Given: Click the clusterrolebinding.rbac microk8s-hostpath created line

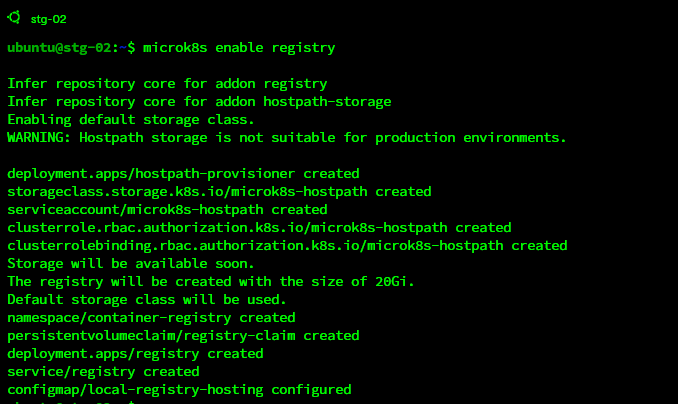Looking at the screenshot, I should point(287,245).
